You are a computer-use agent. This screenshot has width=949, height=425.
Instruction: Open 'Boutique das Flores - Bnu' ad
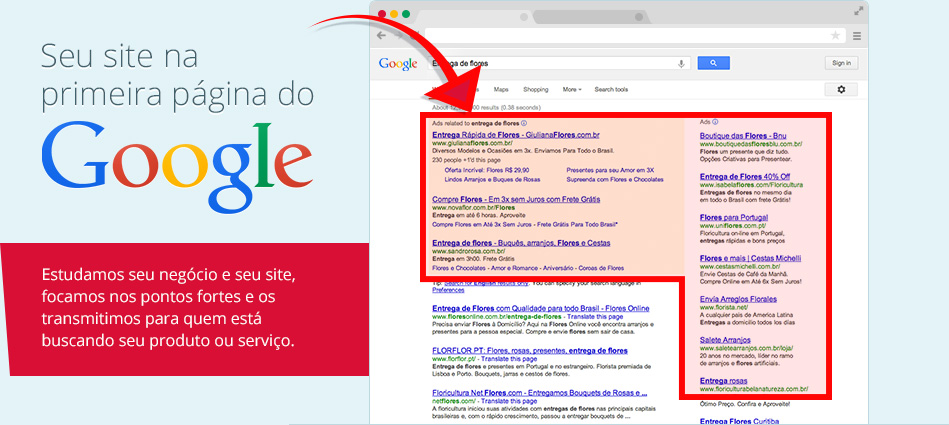point(743,136)
